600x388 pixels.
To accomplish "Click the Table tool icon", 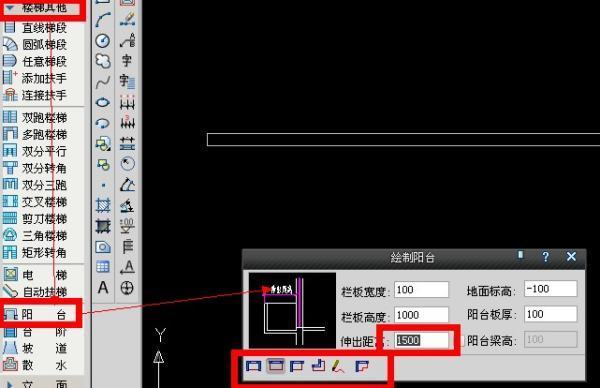I will (103, 267).
